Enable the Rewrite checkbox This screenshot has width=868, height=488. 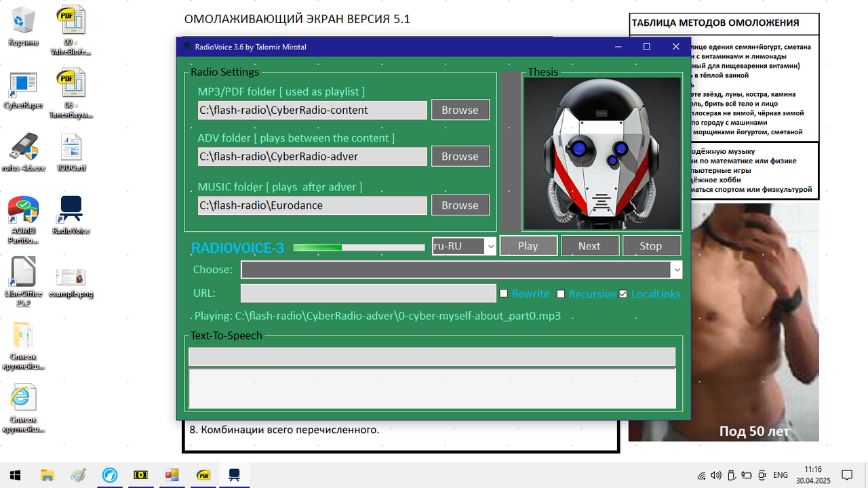click(504, 293)
